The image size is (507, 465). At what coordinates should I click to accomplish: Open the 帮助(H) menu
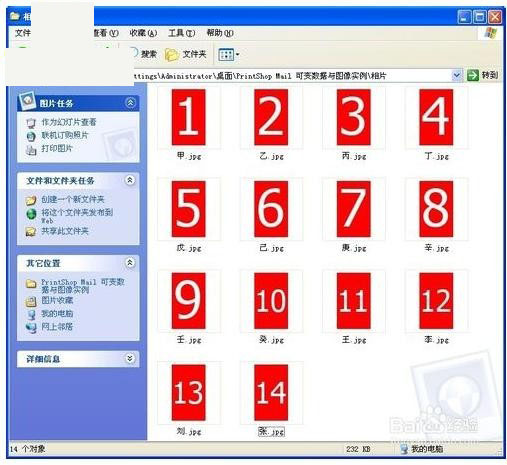220,33
